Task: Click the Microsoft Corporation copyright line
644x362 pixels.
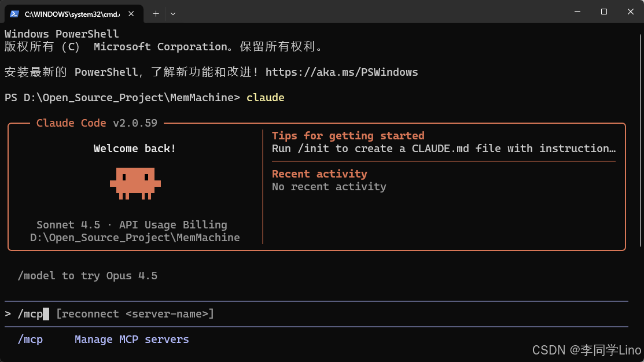Action: pos(164,47)
